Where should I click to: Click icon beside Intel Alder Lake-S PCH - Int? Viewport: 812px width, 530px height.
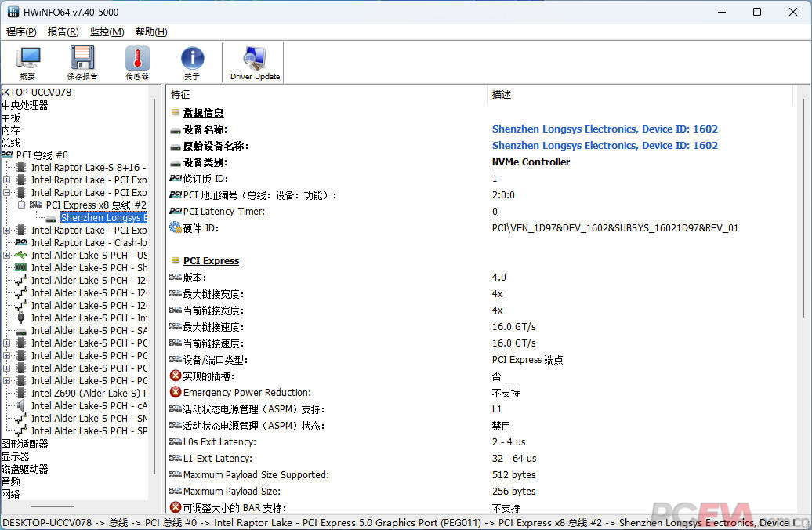point(21,318)
